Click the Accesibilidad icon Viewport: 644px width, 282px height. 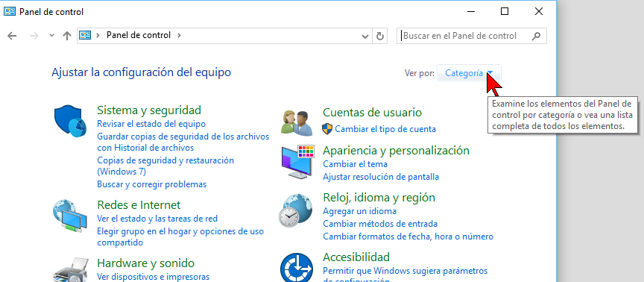tap(297, 267)
